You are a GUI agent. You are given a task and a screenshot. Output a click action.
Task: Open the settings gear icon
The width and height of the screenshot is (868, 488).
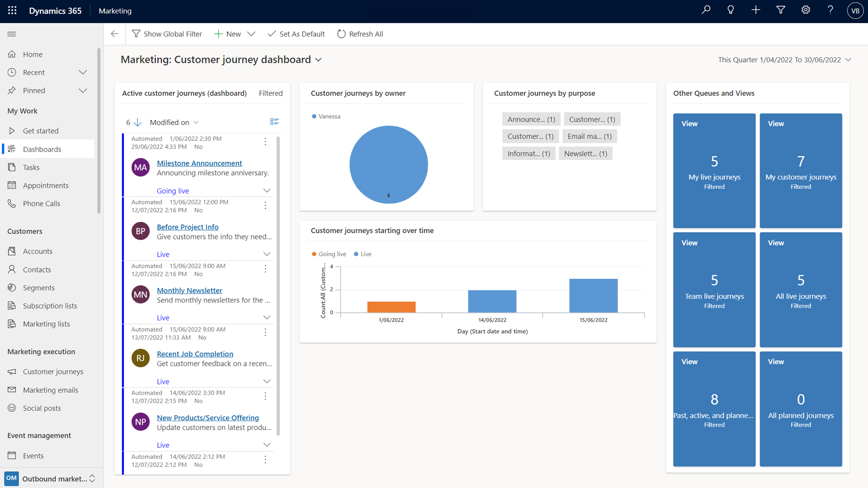pyautogui.click(x=806, y=10)
